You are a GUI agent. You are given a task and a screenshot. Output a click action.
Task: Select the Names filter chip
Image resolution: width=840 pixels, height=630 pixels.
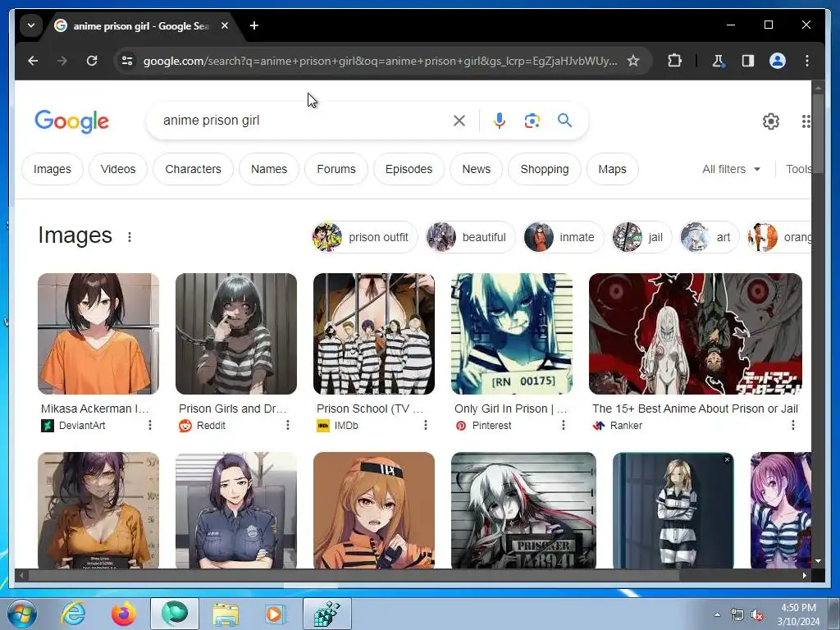tap(269, 169)
